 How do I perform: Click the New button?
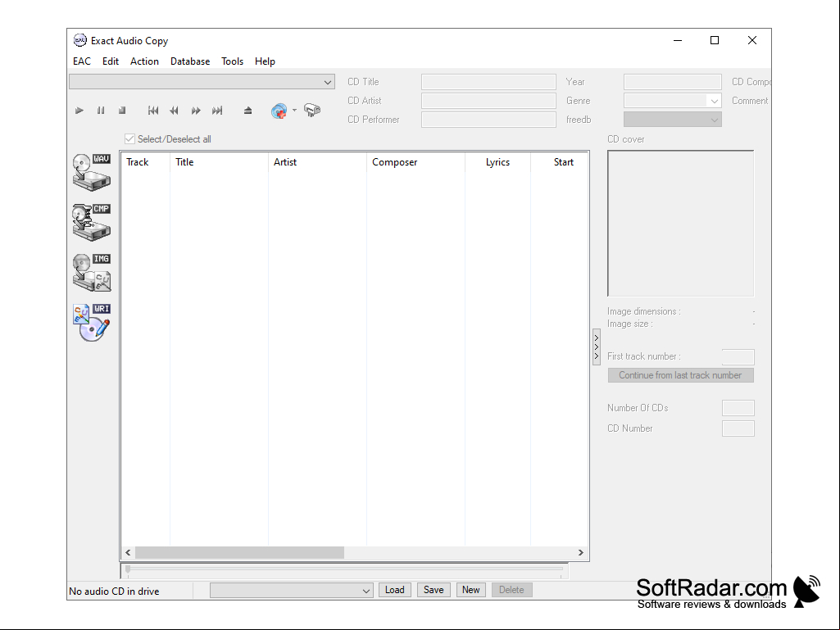click(471, 590)
